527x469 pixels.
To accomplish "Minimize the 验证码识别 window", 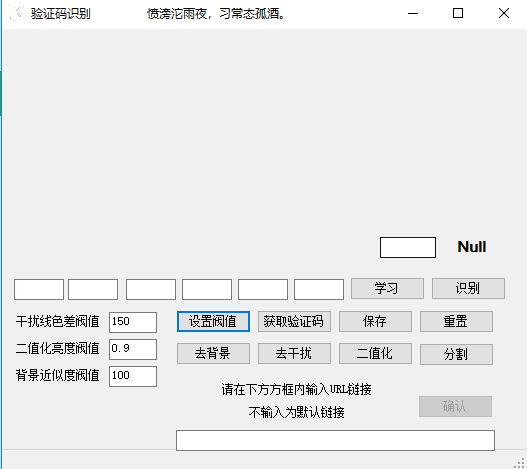I will coord(413,13).
